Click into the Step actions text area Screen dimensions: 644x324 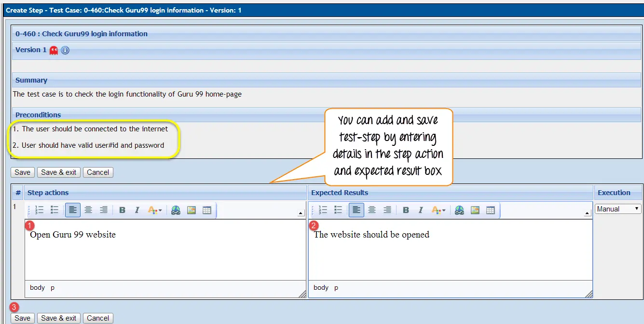point(165,250)
